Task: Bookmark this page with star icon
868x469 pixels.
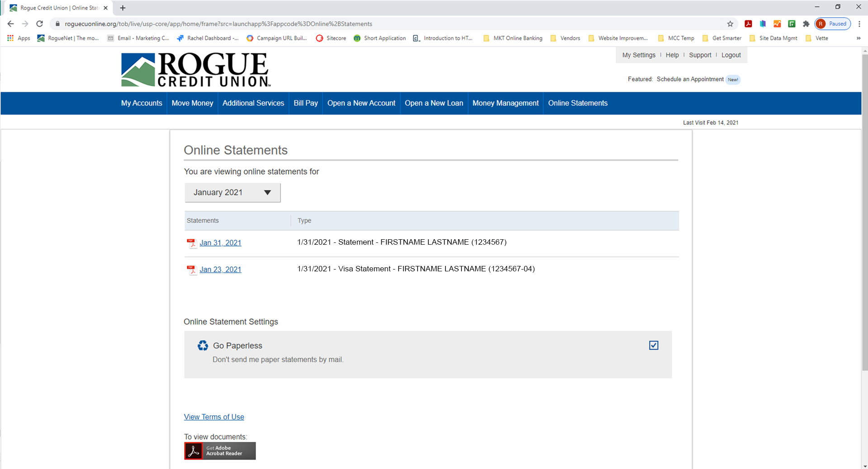Action: (x=730, y=24)
